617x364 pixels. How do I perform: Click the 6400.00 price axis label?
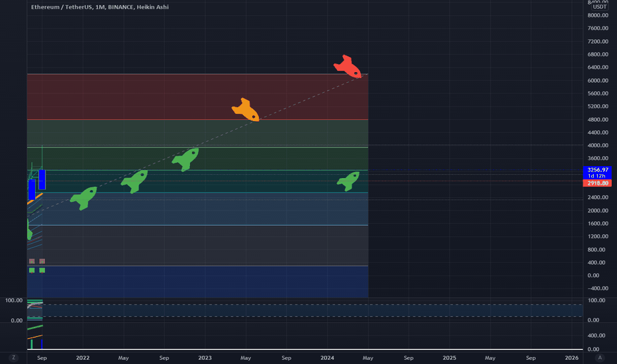point(598,68)
